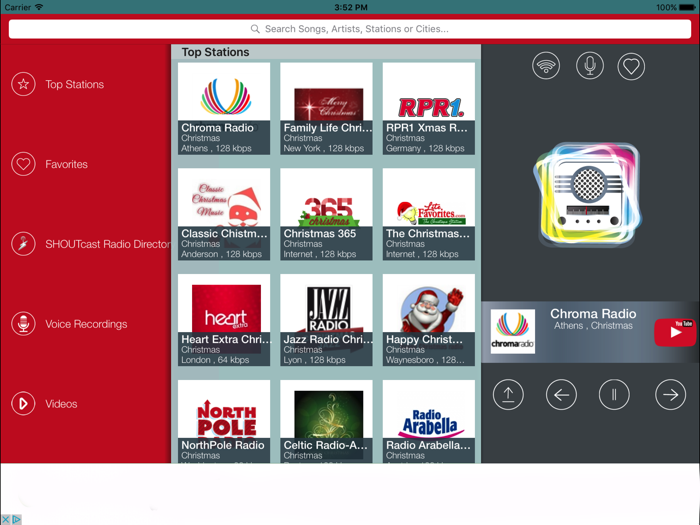Open the Top Stations star icon

[23, 84]
